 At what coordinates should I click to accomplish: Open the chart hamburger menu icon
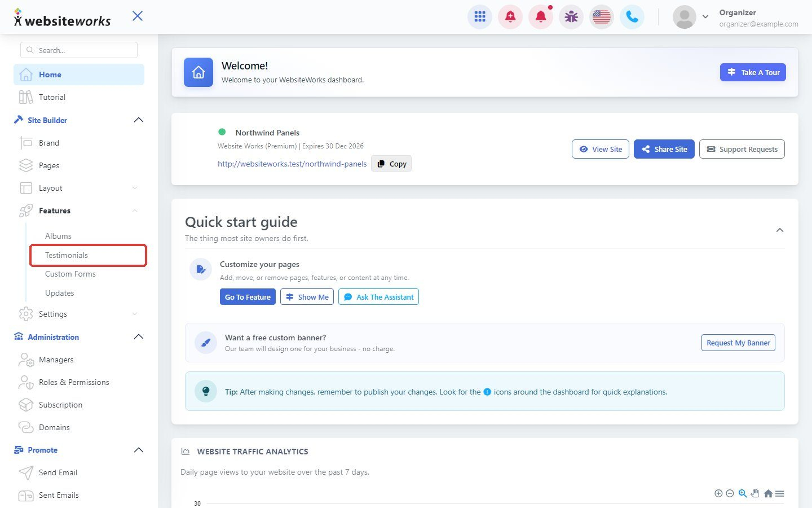pos(780,493)
